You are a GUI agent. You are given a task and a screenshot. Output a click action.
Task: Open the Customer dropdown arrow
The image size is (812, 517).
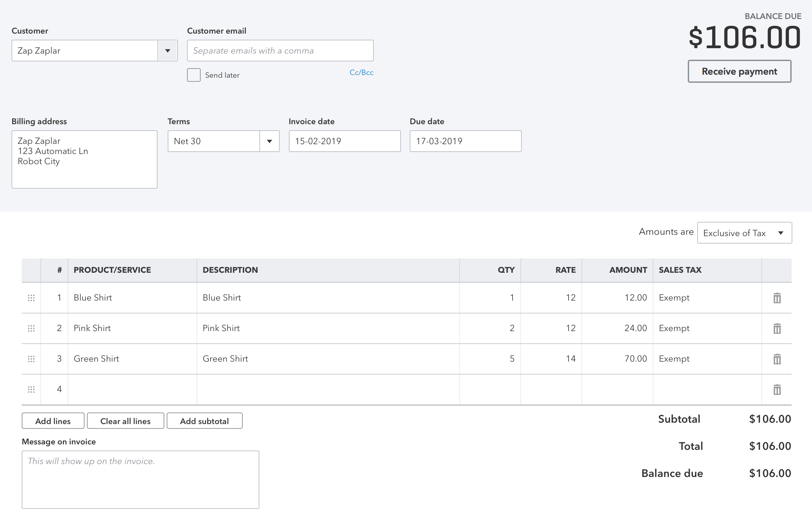(168, 51)
